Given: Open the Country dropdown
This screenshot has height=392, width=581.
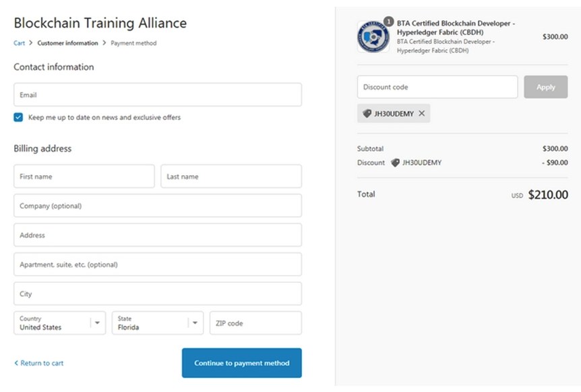Looking at the screenshot, I should (60, 323).
